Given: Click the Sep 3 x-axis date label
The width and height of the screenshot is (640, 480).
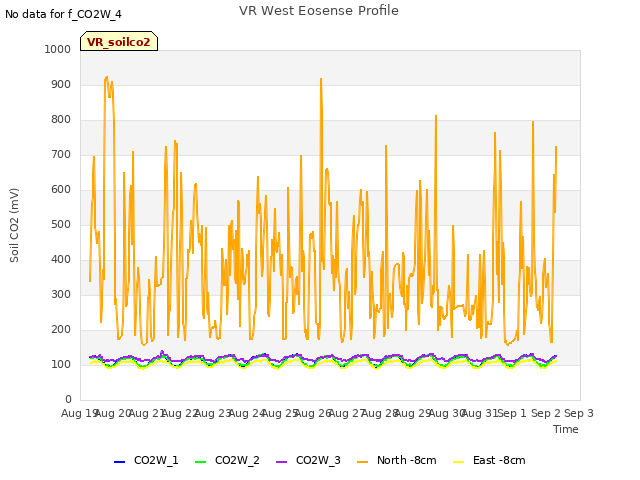Looking at the screenshot, I should click(x=579, y=413).
